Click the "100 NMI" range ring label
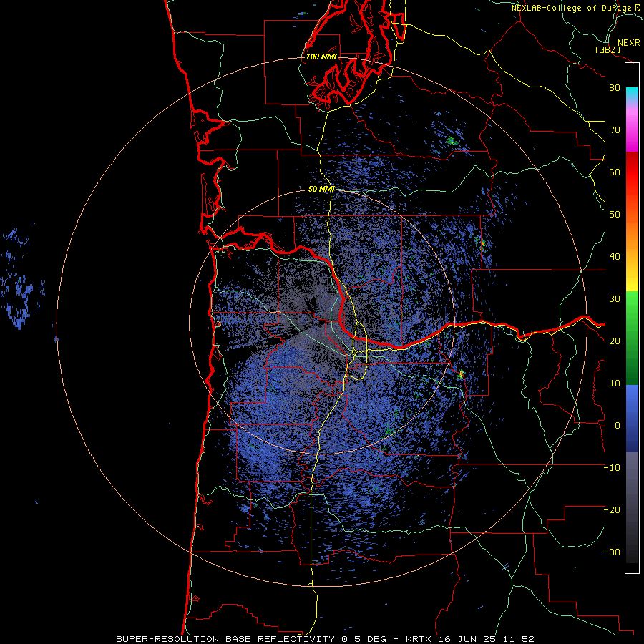This screenshot has height=644, width=644. (321, 57)
